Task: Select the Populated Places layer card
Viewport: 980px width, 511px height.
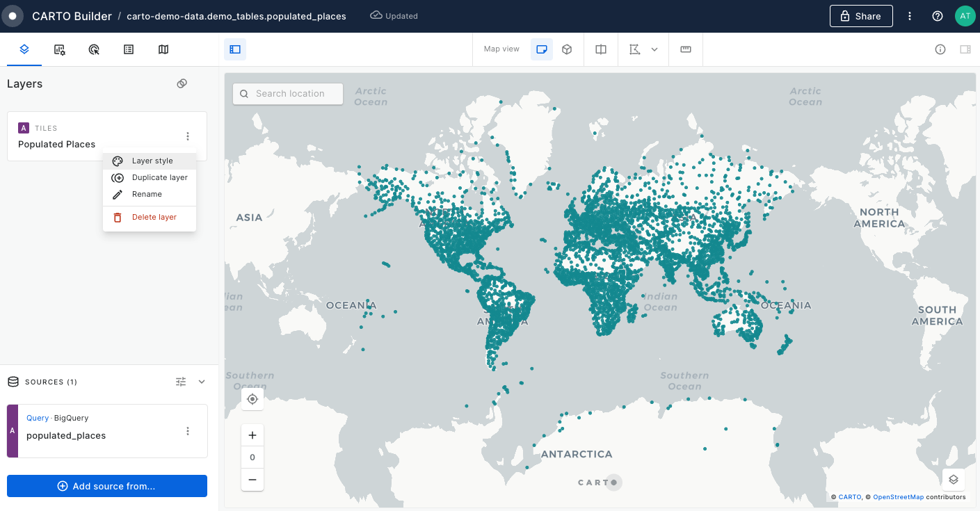Action: coord(107,136)
